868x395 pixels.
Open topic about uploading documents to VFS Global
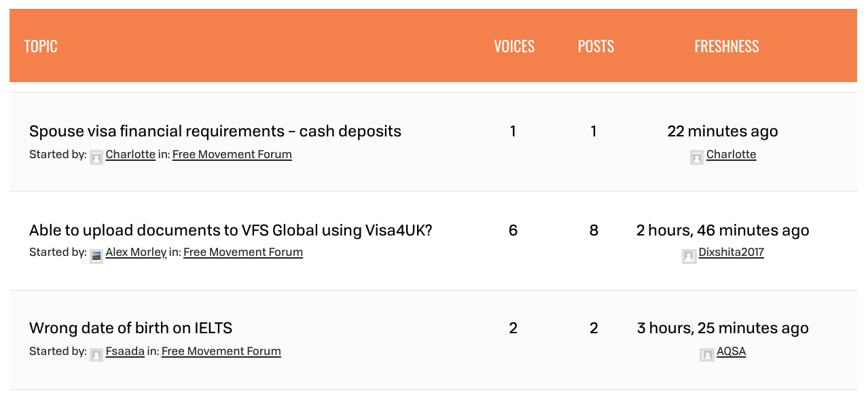click(231, 230)
